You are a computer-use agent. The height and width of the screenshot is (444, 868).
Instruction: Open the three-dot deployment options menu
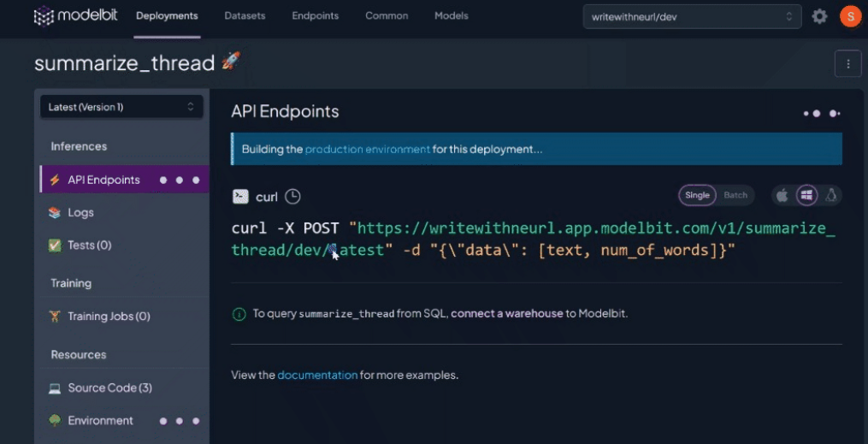tap(848, 63)
